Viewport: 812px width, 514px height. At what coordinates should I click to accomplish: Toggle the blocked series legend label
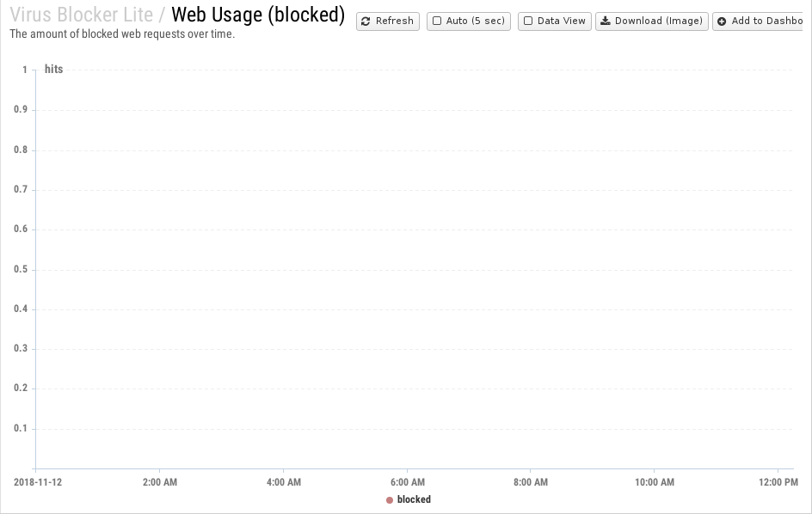tap(414, 499)
